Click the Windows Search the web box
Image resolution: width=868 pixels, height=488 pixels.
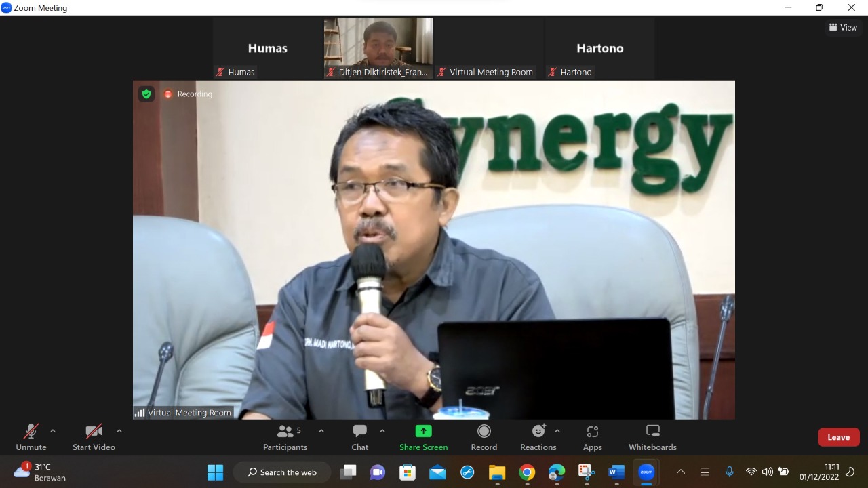click(x=282, y=472)
